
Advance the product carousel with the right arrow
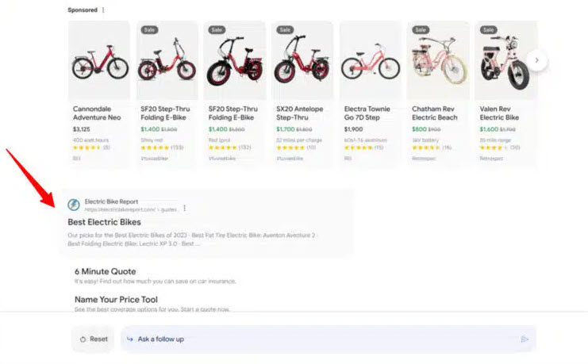point(536,60)
